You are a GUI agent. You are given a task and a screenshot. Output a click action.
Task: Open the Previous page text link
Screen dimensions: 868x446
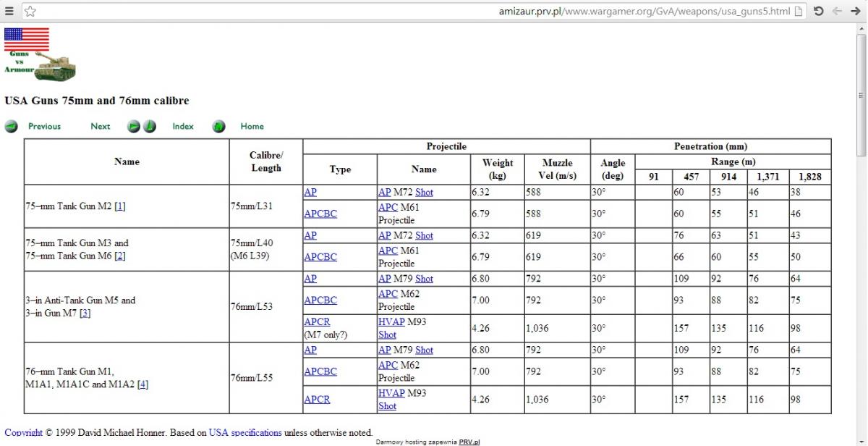pos(44,127)
